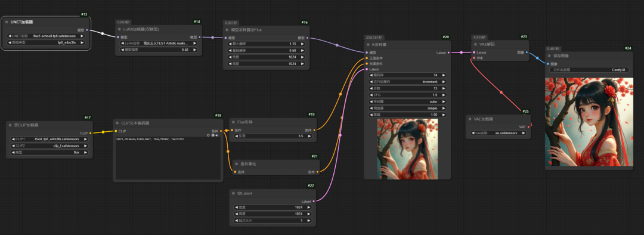The image size is (644, 235).
Task: Increase 最大偏移 using its right arrow
Action: click(303, 44)
